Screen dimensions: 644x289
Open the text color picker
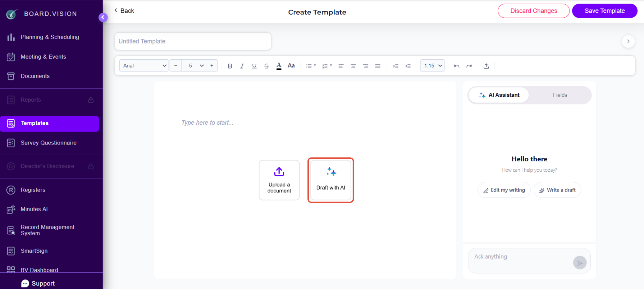pos(279,66)
